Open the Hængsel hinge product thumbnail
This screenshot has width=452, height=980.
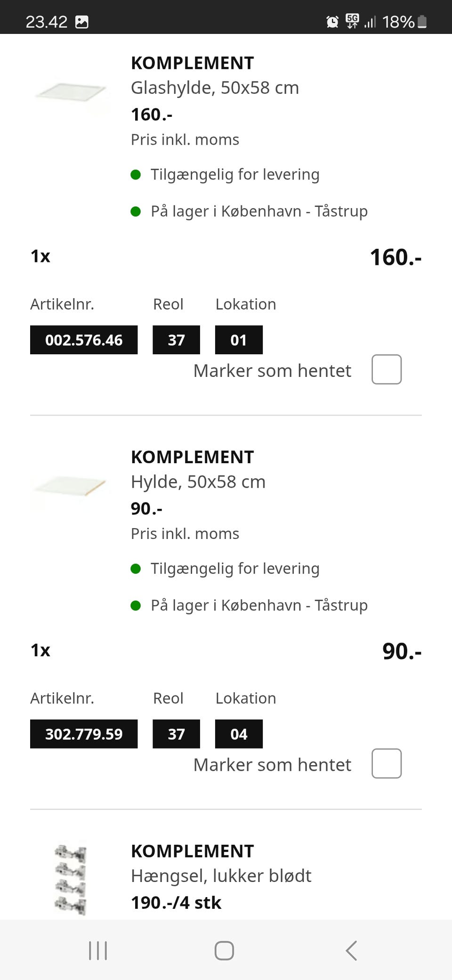[71, 879]
